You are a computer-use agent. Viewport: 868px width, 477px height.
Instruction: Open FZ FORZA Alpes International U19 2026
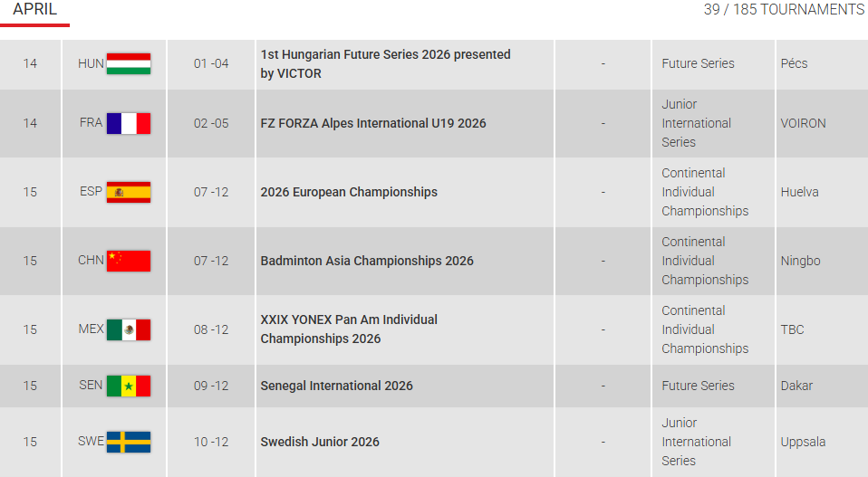372,123
